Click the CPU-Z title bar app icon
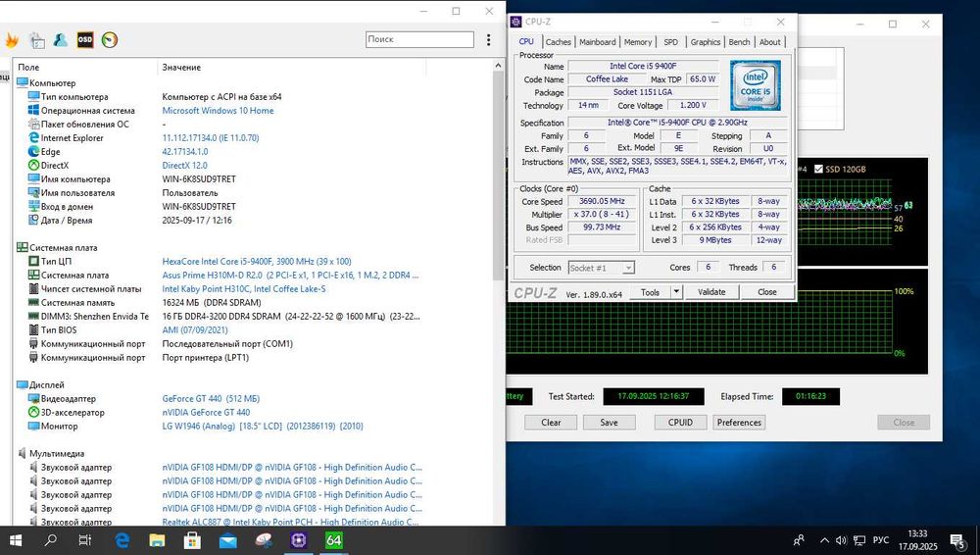 pyautogui.click(x=516, y=22)
